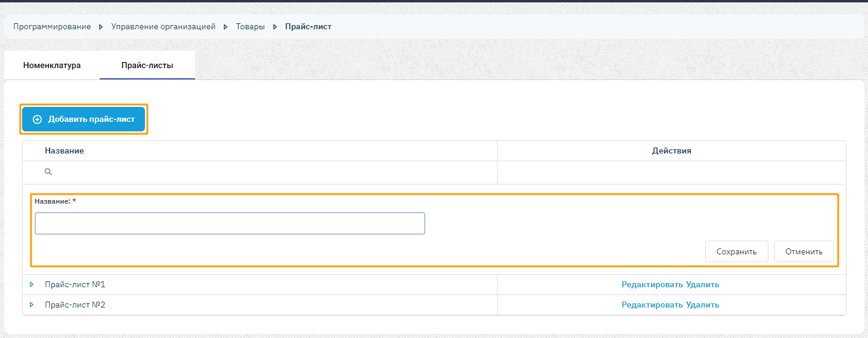
Task: Open the Товары breadcrumb link
Action: 251,27
